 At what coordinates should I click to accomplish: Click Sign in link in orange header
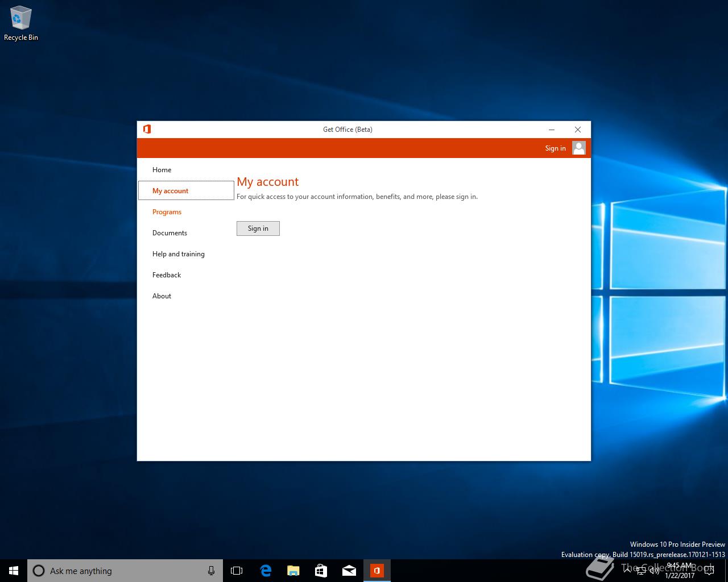pyautogui.click(x=555, y=148)
